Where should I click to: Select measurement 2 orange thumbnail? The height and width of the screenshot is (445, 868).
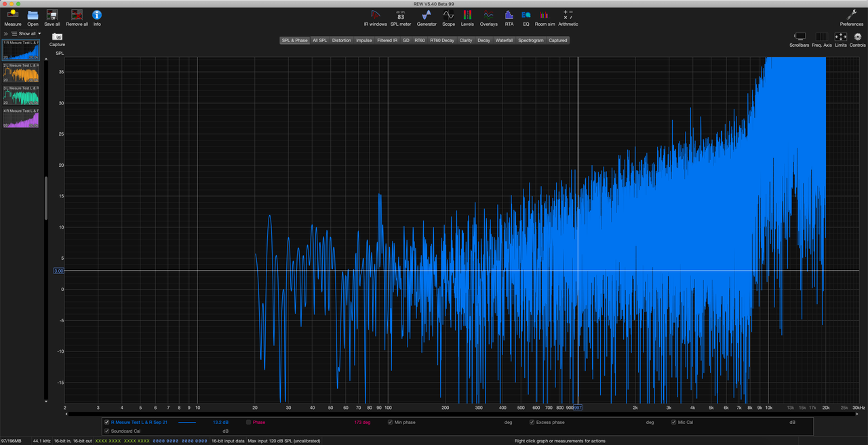click(20, 73)
